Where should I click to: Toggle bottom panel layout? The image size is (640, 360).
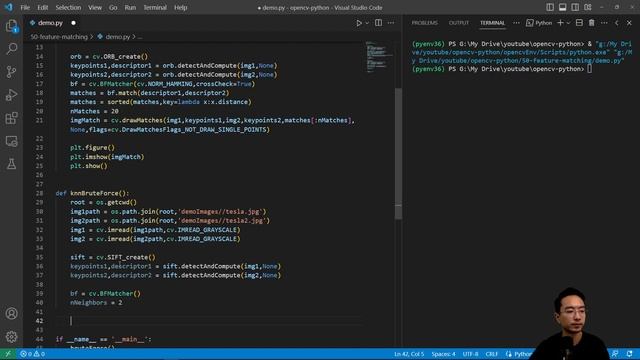(562, 7)
